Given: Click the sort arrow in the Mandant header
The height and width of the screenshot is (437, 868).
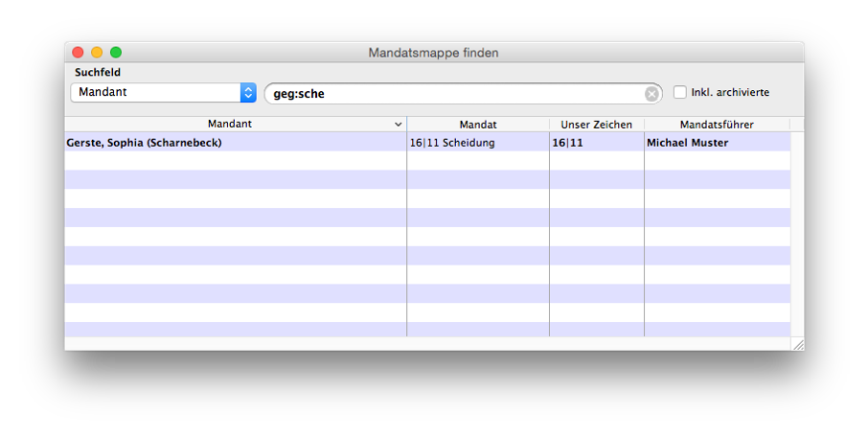Looking at the screenshot, I should pos(398,125).
